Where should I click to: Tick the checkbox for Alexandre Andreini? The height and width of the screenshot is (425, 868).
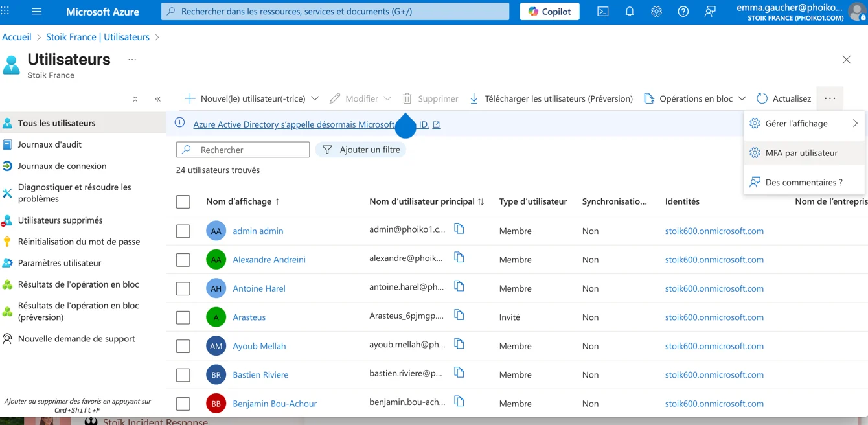[183, 260]
